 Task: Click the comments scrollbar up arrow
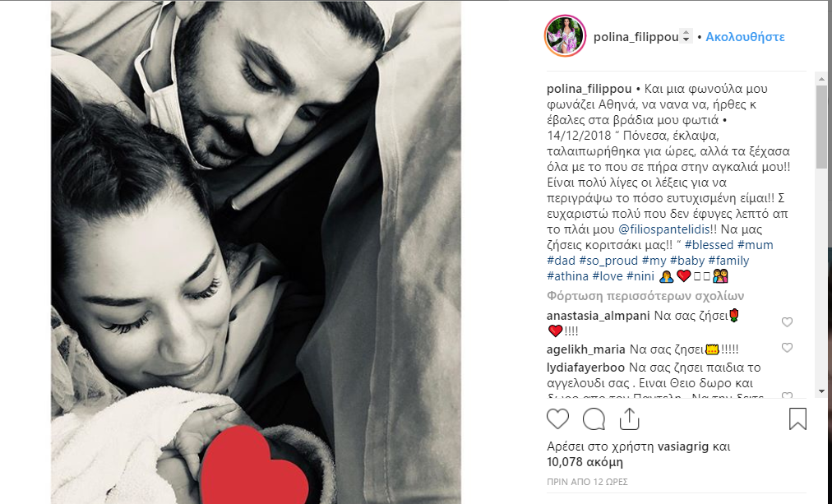tap(821, 79)
